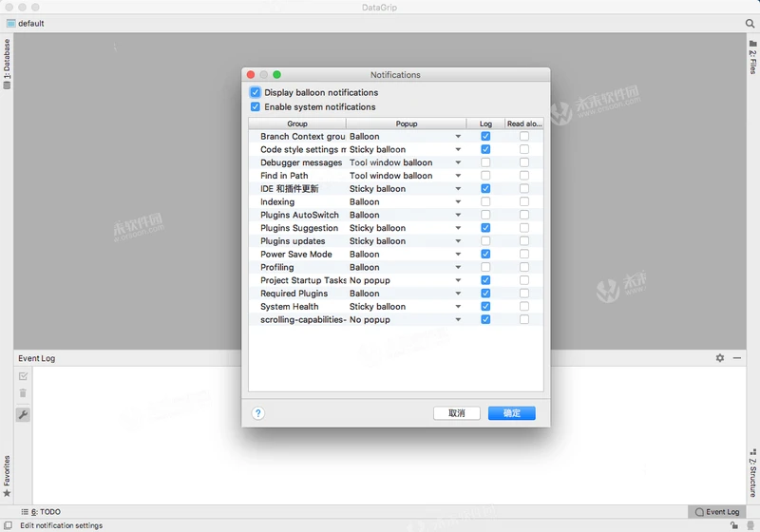This screenshot has height=532, width=760.
Task: Enable Log for Debugger messages
Action: 485,162
